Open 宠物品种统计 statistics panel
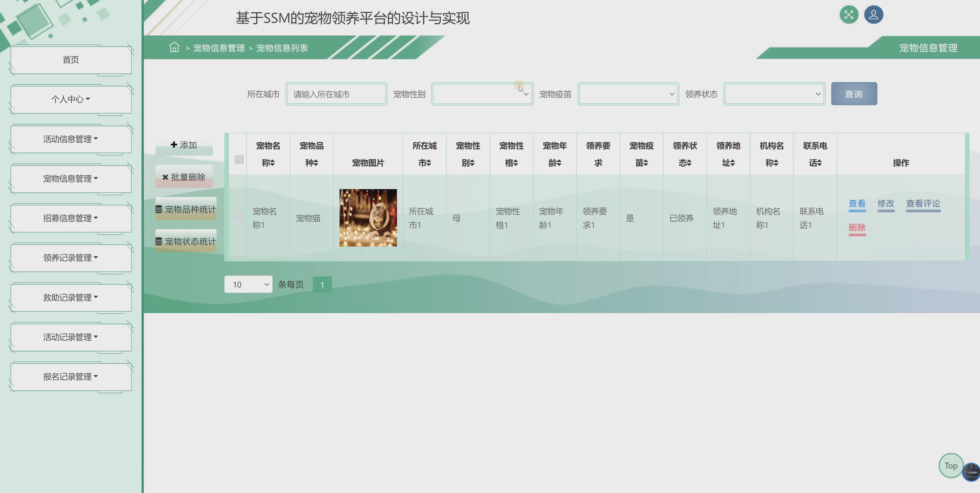Screen dimensions: 980x493 (186, 208)
